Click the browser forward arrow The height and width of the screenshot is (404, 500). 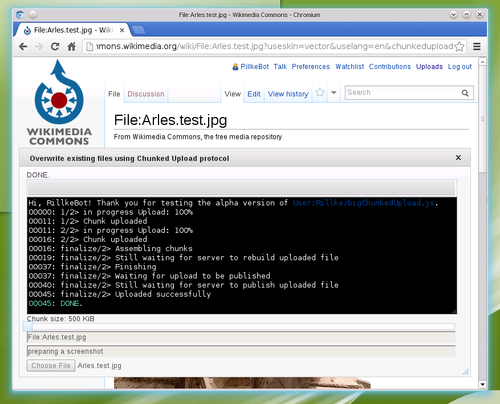[39, 46]
